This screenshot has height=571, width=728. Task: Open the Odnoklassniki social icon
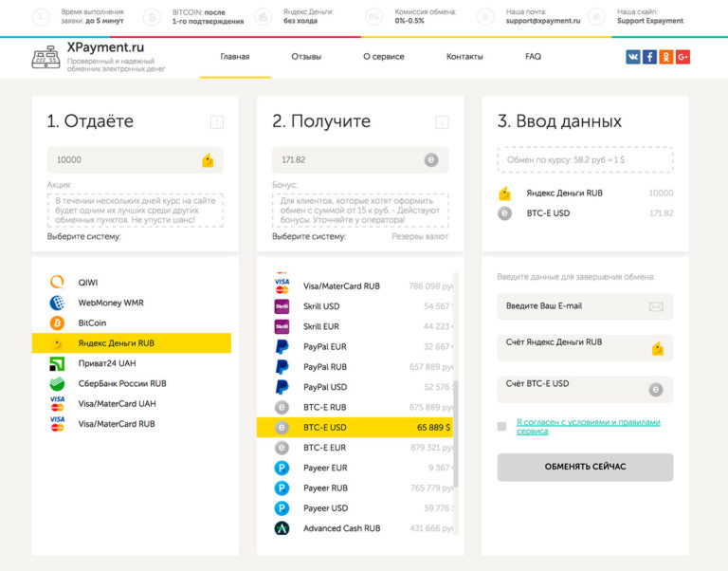tap(666, 57)
